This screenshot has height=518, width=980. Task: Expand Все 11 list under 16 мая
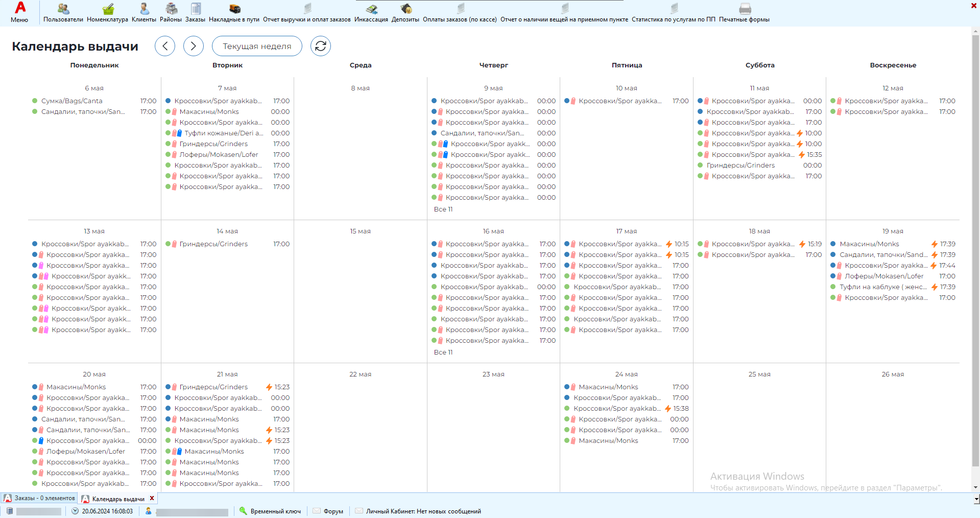(x=443, y=352)
